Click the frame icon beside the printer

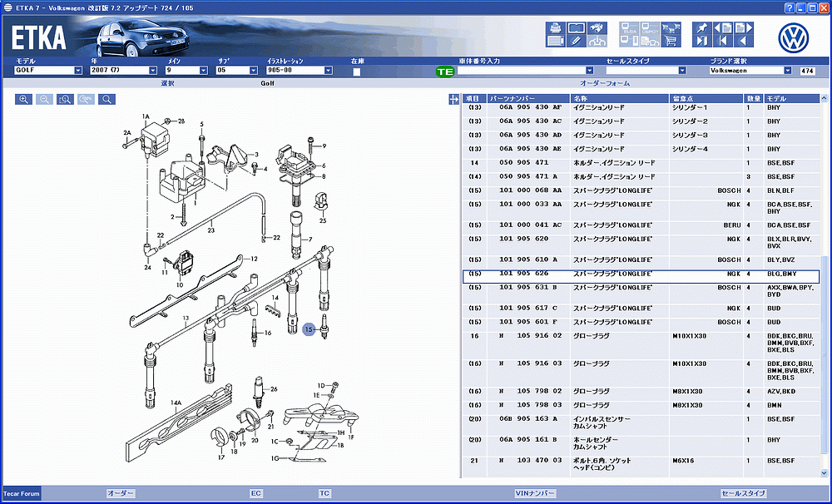577,27
